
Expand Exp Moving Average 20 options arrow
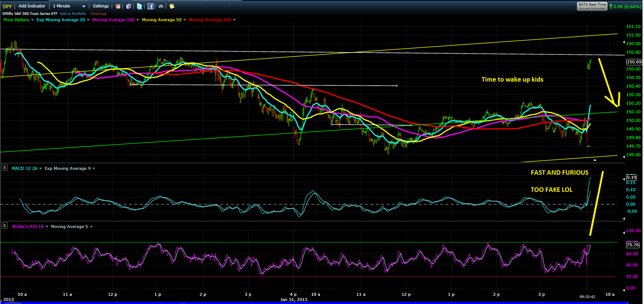click(x=88, y=20)
